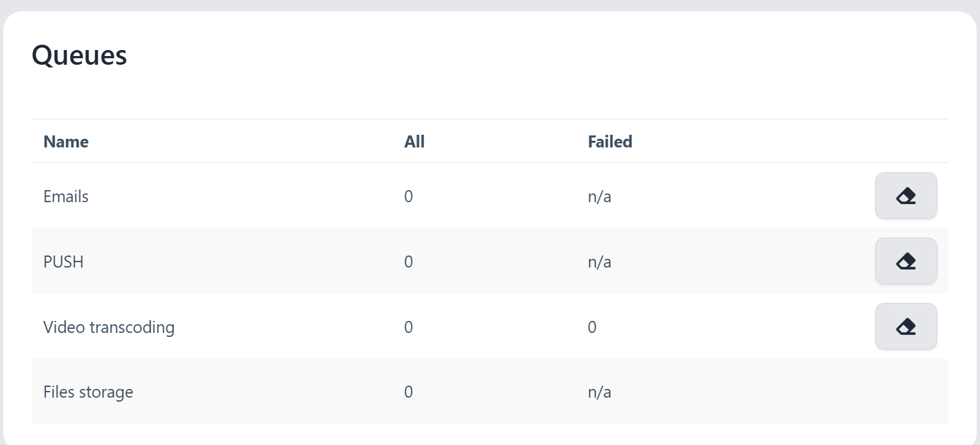Select the Queues page heading
The height and width of the screenshot is (445, 980).
(79, 55)
